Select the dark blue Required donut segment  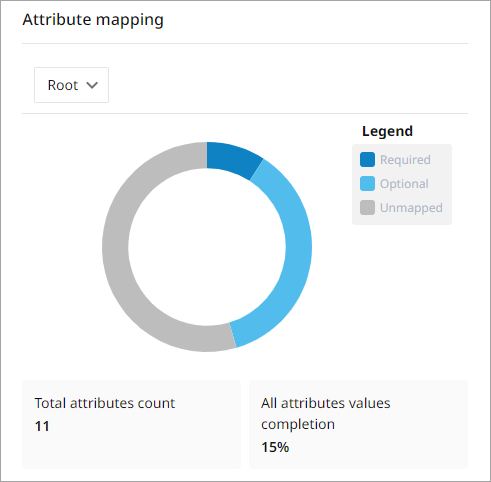click(x=232, y=158)
